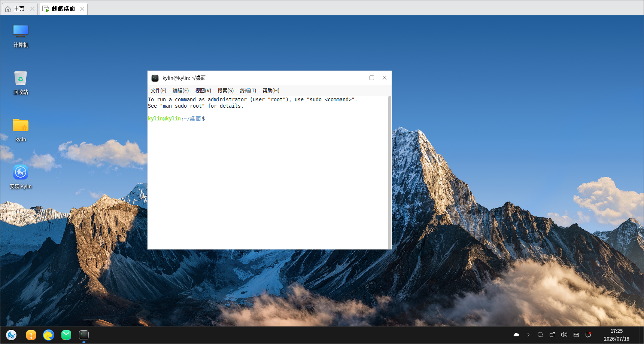Image resolution: width=644 pixels, height=344 pixels.
Task: Open the notification tray icon
Action: (x=588, y=335)
